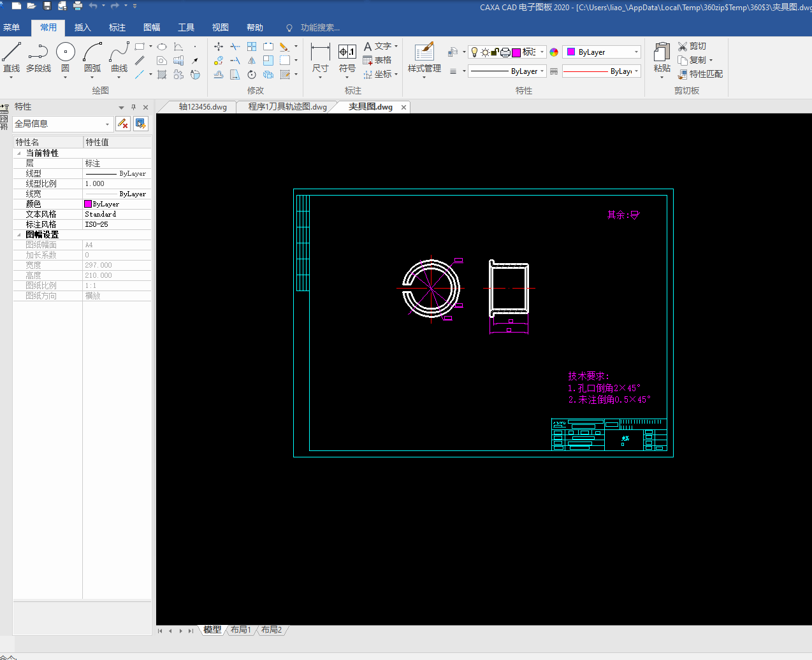
Task: Click the new file icon
Action: tap(17, 6)
